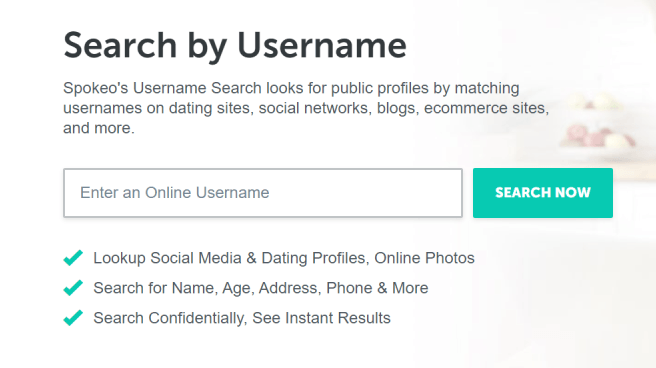The width and height of the screenshot is (656, 368).
Task: Click Search Confidentially, See Instant Results text
Action: click(242, 318)
